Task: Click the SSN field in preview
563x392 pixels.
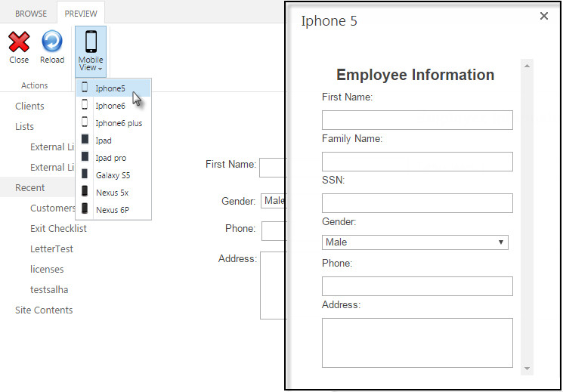Action: pos(417,203)
